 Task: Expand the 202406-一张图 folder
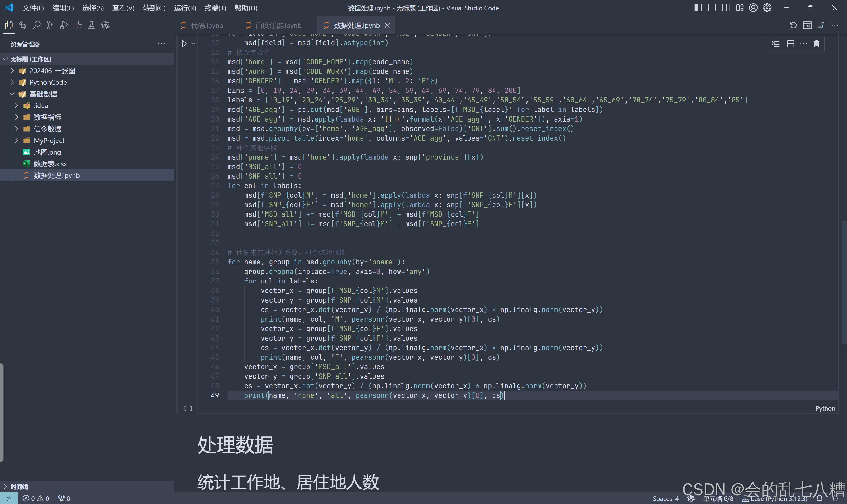coord(52,71)
